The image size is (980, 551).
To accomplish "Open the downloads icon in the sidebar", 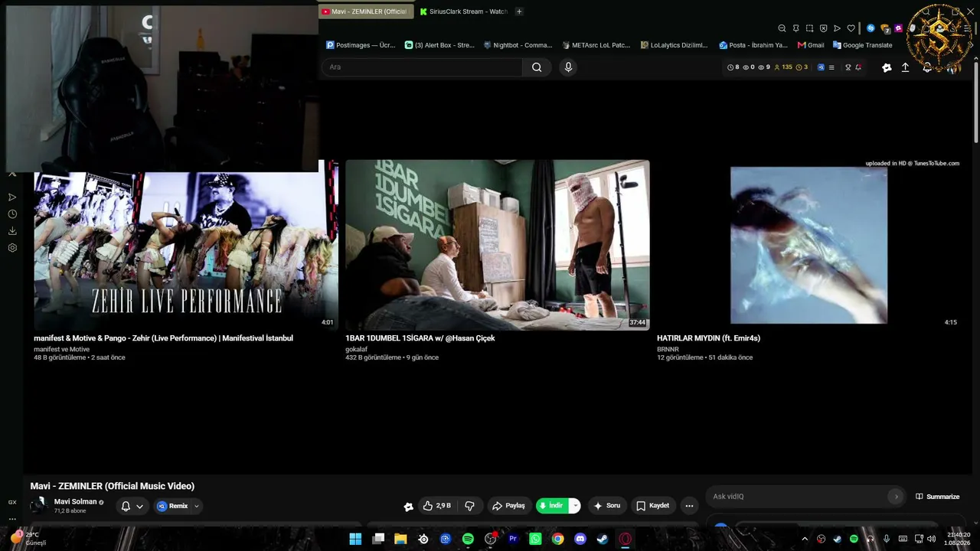I will [x=12, y=231].
